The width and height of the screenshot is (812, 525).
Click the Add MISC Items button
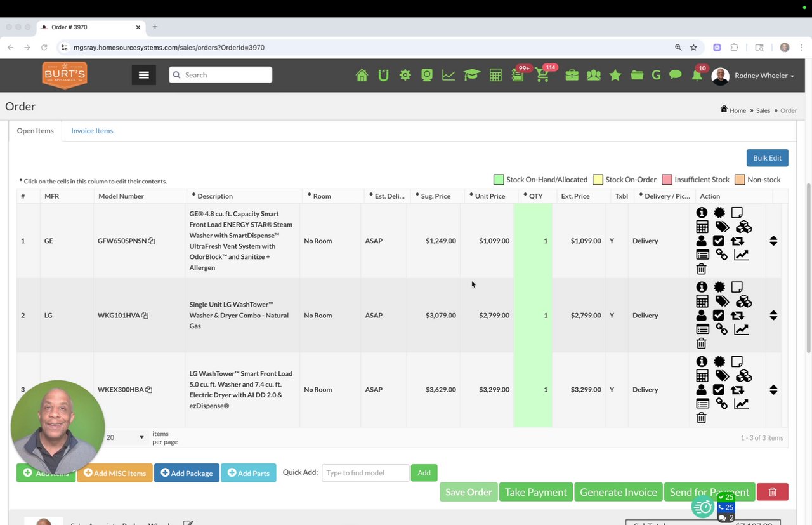115,473
